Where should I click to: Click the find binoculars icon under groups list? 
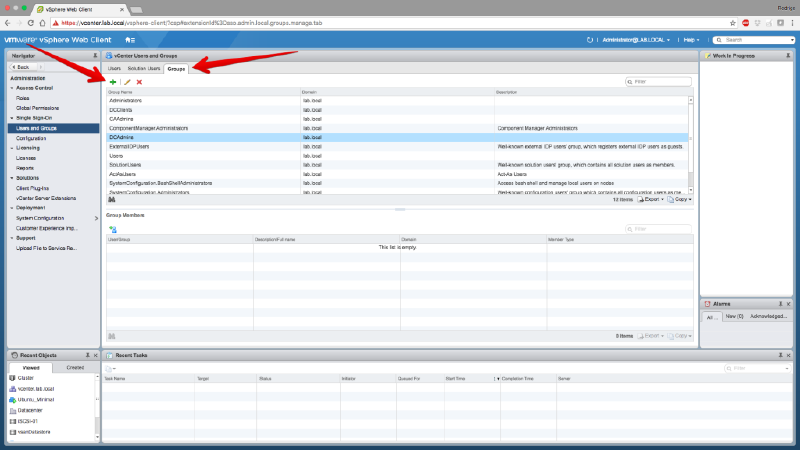pos(112,199)
